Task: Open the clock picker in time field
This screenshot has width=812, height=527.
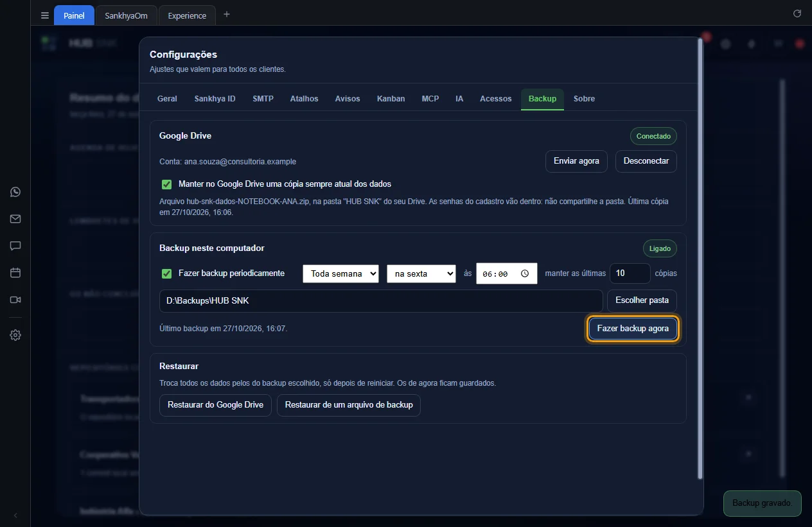Action: click(x=525, y=273)
